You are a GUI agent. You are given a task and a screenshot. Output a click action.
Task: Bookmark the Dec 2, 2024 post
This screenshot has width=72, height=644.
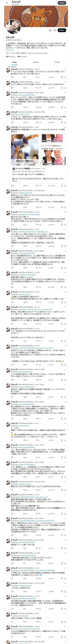tap(62, 107)
